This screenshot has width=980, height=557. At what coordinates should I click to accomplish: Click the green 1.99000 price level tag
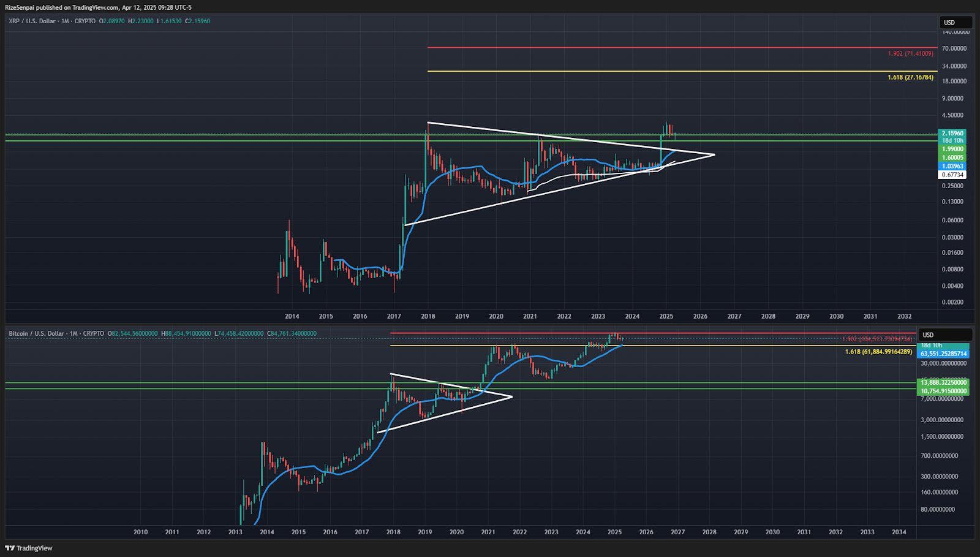click(952, 149)
